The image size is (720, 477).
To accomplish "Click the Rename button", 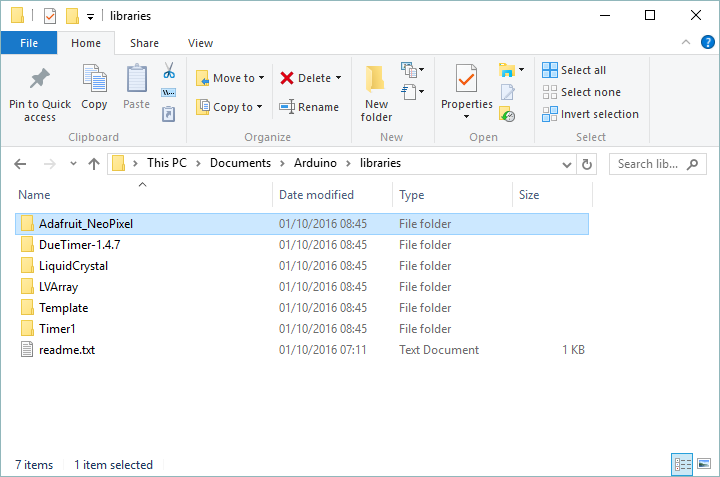I will pyautogui.click(x=309, y=107).
